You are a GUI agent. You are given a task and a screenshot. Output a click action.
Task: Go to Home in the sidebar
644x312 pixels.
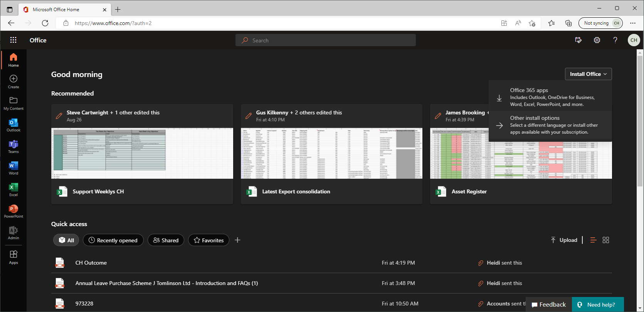(13, 60)
